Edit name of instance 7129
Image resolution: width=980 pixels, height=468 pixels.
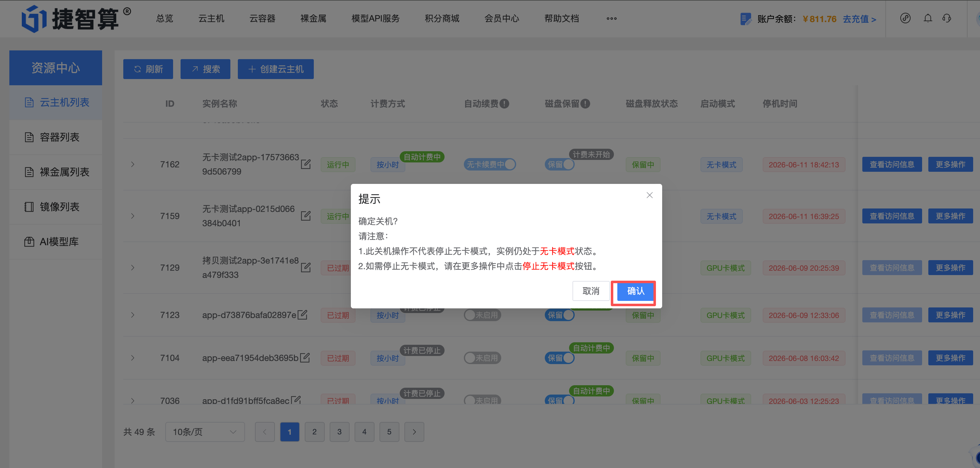click(306, 268)
